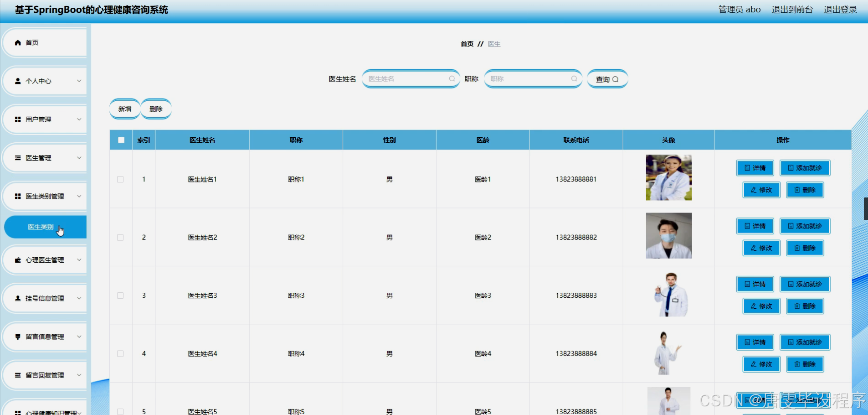
Task: Go to 首页 via the breadcrumb
Action: [467, 44]
